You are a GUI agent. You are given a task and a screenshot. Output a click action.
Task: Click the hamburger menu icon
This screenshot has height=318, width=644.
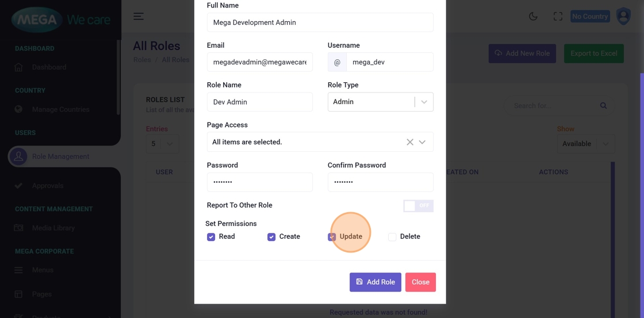pyautogui.click(x=139, y=16)
